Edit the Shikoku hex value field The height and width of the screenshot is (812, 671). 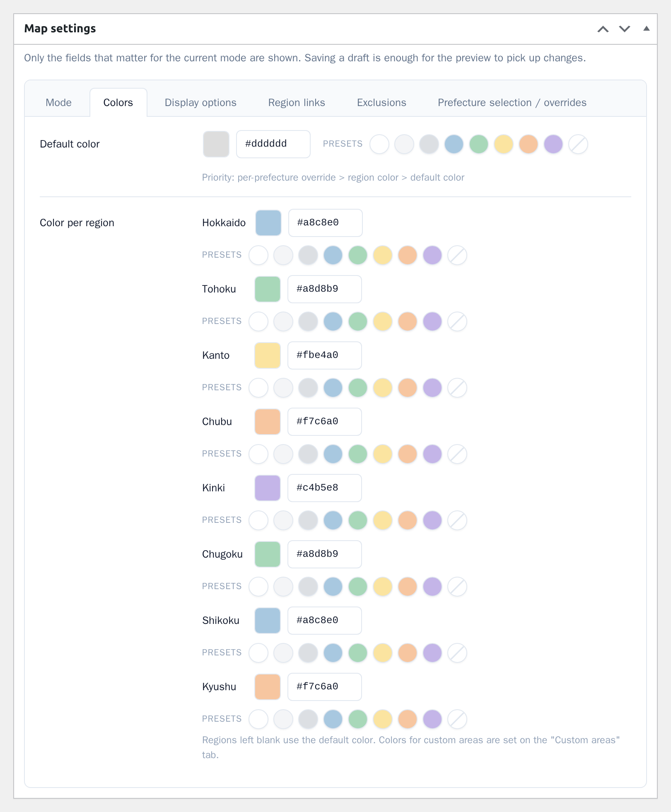click(325, 621)
